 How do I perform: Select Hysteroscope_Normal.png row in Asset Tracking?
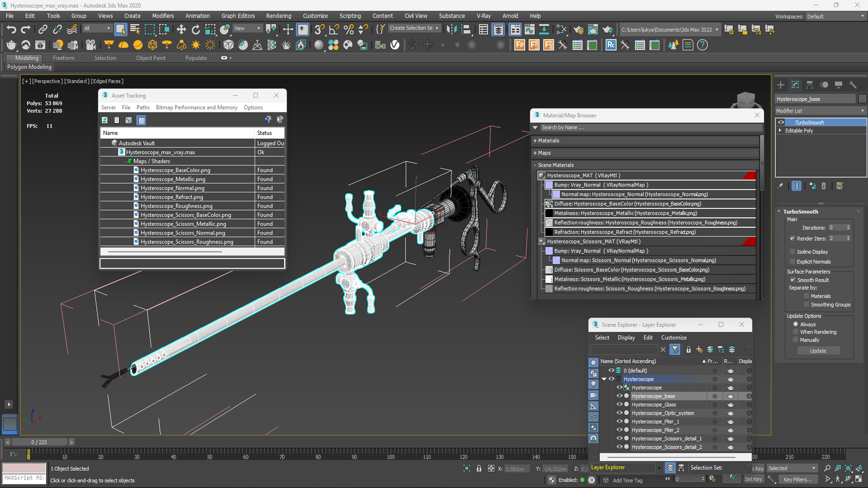[x=192, y=188]
